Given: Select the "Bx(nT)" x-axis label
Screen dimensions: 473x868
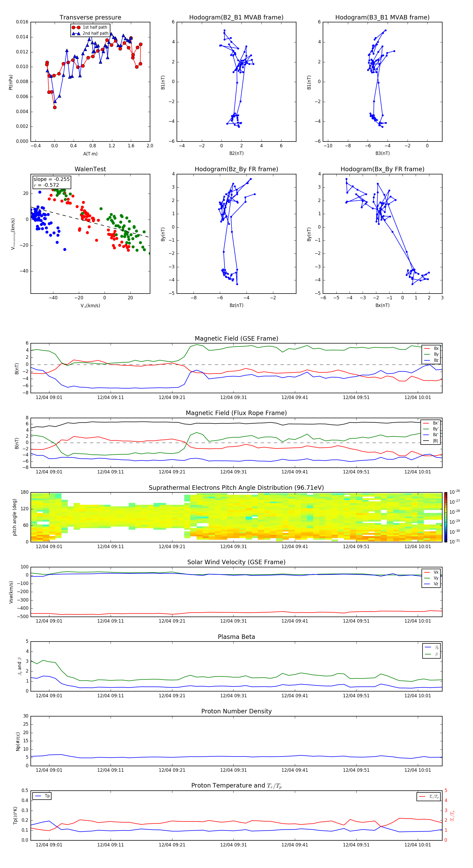Looking at the screenshot, I should pyautogui.click(x=382, y=305).
